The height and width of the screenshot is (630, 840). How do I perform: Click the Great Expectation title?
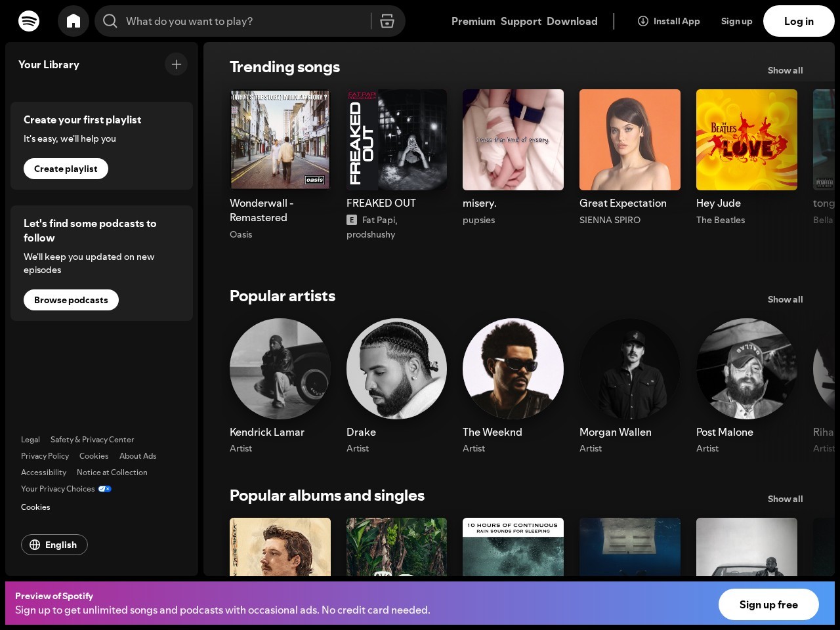[x=623, y=203]
